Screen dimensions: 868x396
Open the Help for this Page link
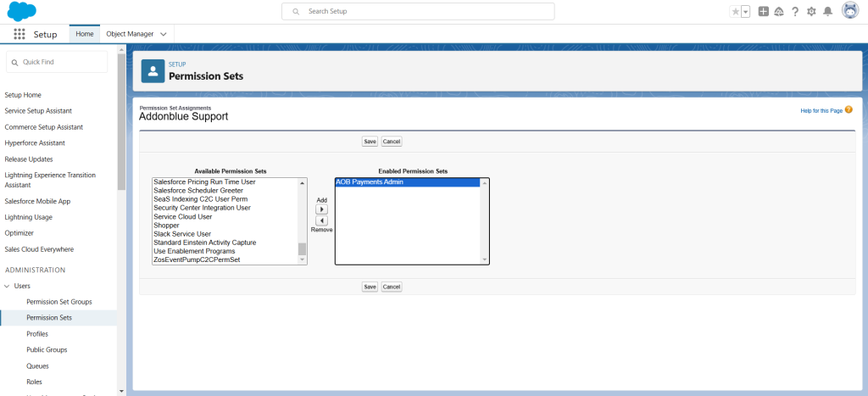(x=821, y=111)
